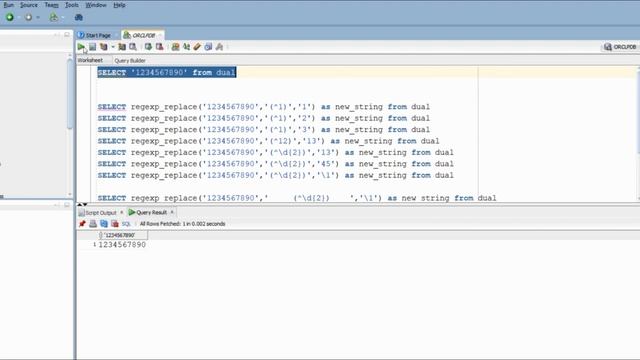
Task: Click the '1234567890' result column header
Action: coord(122,235)
